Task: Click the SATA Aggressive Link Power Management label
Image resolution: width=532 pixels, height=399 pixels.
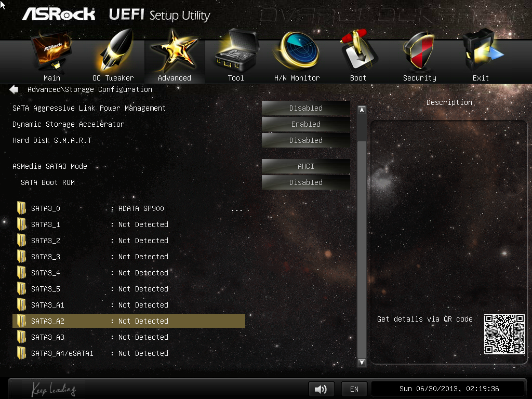Action: [x=89, y=108]
